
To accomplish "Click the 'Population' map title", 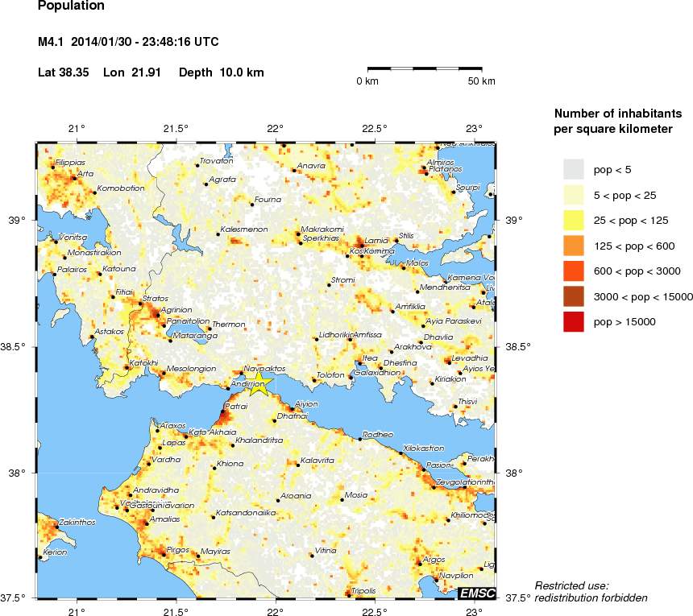I will [71, 6].
